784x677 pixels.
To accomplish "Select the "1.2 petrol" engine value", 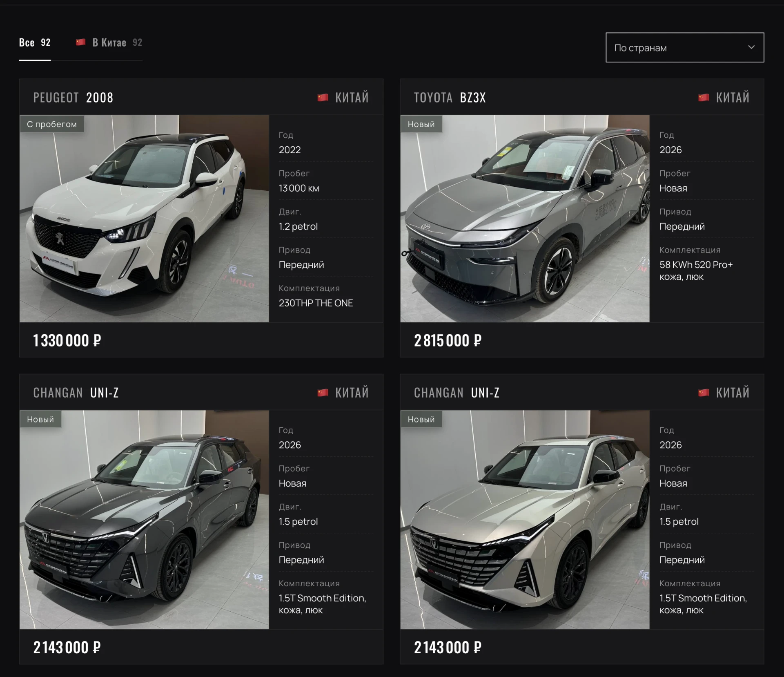I will pos(298,227).
